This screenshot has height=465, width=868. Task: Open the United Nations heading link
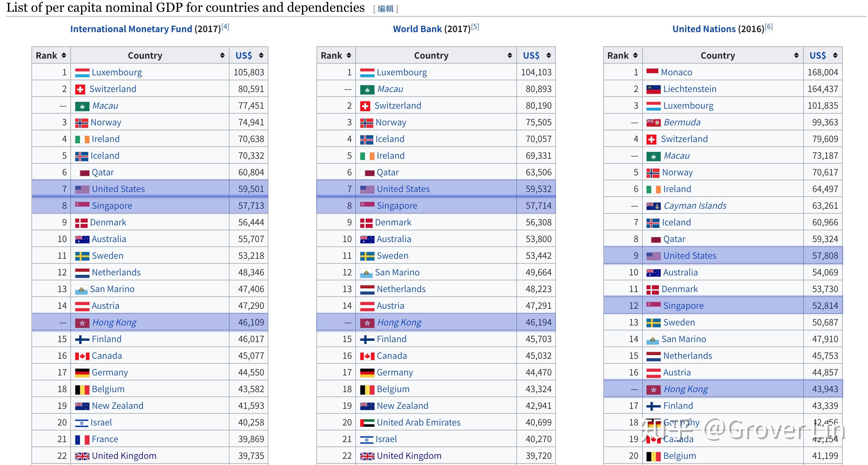[x=704, y=29]
